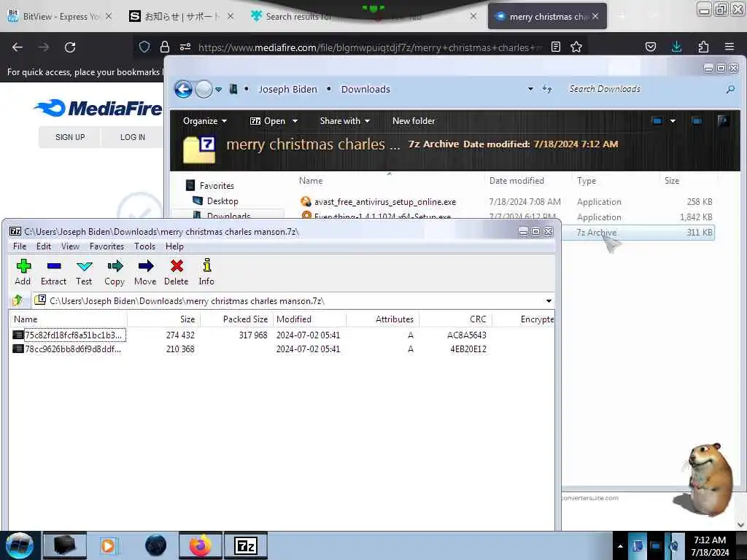Open Explorer recent locations dropdown arrow
The height and width of the screenshot is (560, 747).
(218, 90)
